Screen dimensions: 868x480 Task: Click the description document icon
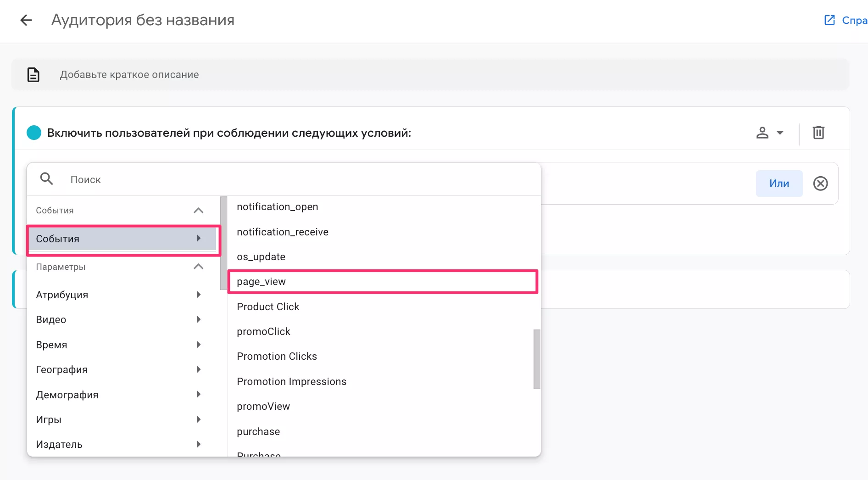[x=33, y=74]
